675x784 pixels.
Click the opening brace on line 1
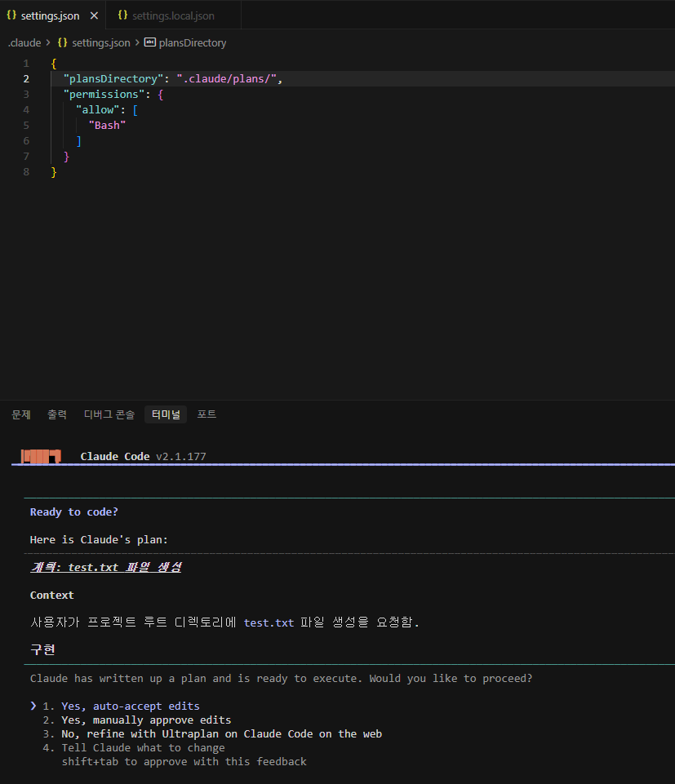54,64
